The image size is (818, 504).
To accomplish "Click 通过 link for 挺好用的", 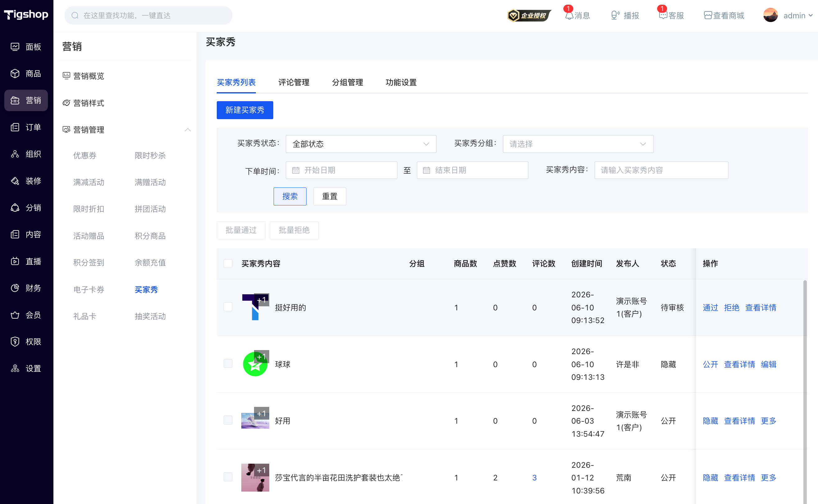I will (x=710, y=308).
